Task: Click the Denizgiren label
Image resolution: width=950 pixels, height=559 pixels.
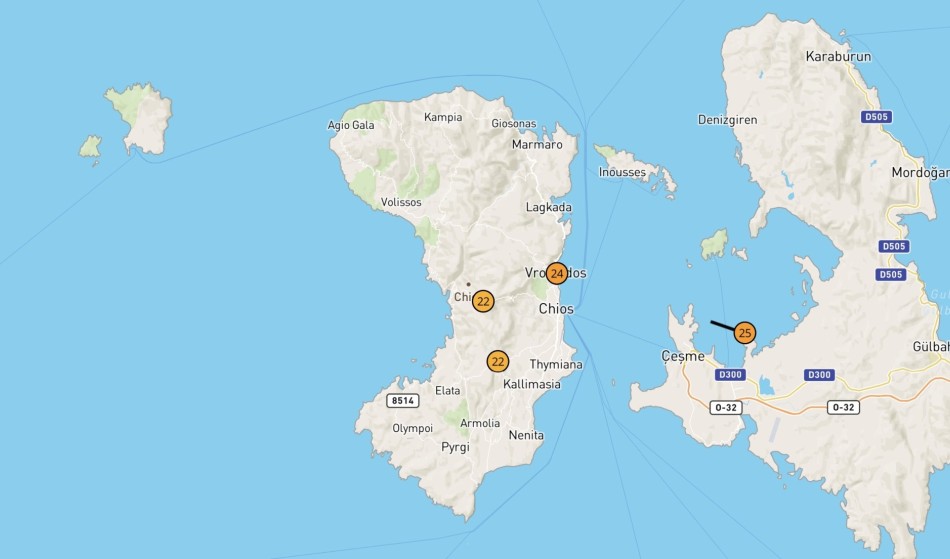Action: (x=727, y=120)
